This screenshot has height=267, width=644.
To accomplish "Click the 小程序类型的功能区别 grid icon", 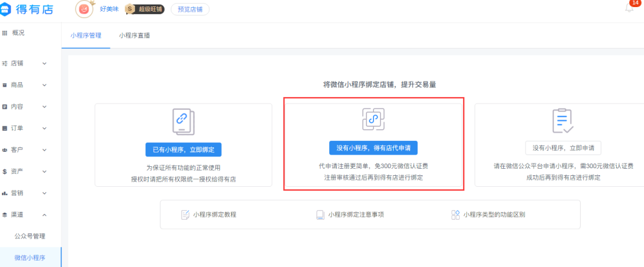I will coord(455,215).
